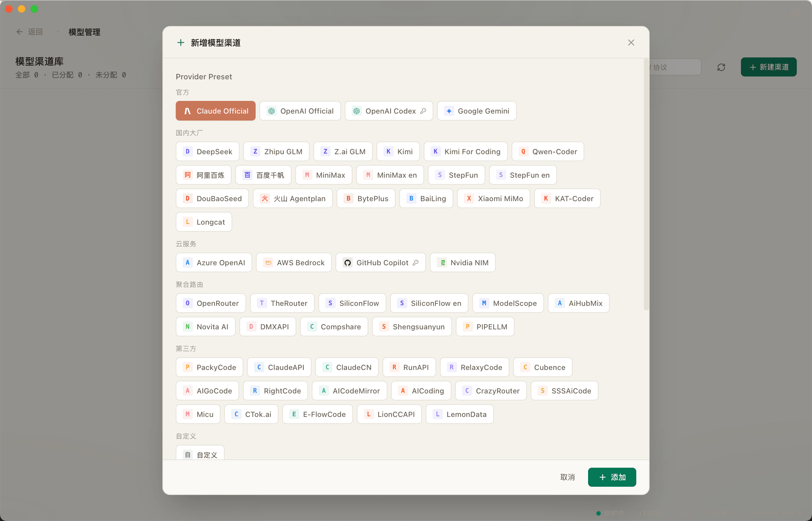Choose the SSSAiCode provider
Image resolution: width=812 pixels, height=521 pixels.
point(564,391)
